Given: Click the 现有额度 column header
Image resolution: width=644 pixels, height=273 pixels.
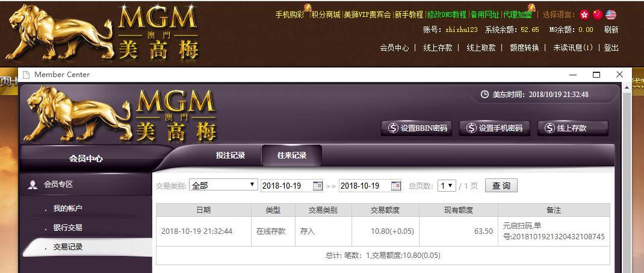Looking at the screenshot, I should (x=459, y=210).
